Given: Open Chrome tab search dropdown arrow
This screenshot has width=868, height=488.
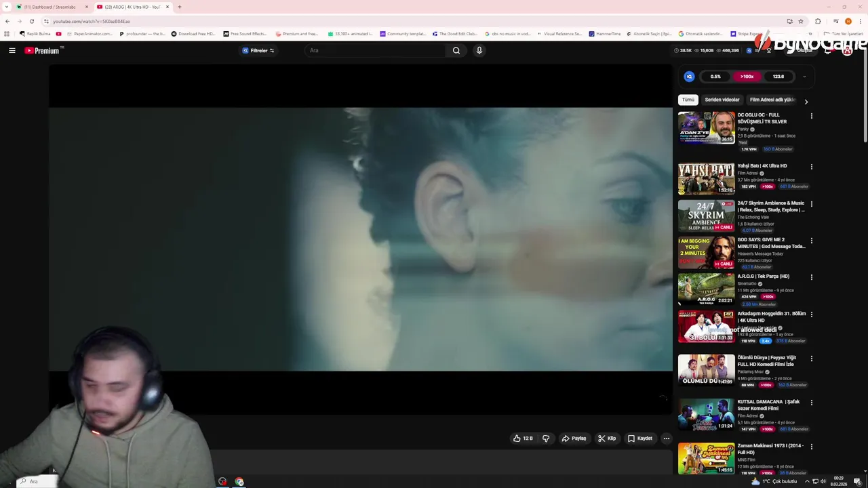Looking at the screenshot, I should pos(7,7).
